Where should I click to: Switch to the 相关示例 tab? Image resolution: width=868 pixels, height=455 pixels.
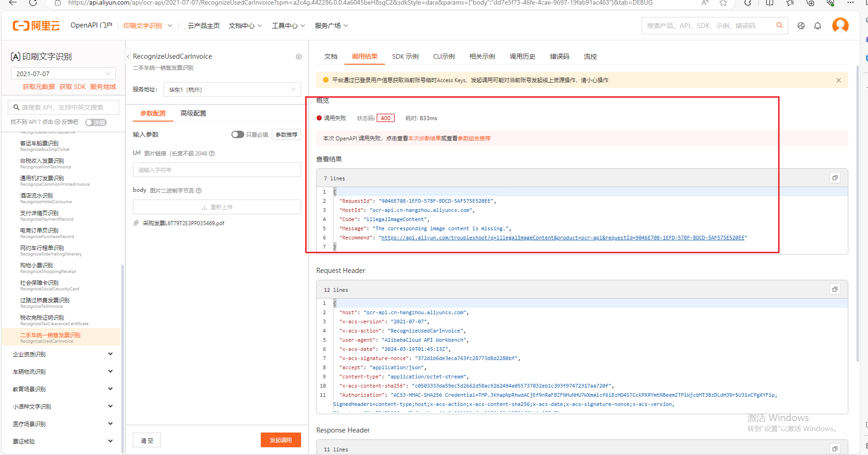[x=482, y=56]
